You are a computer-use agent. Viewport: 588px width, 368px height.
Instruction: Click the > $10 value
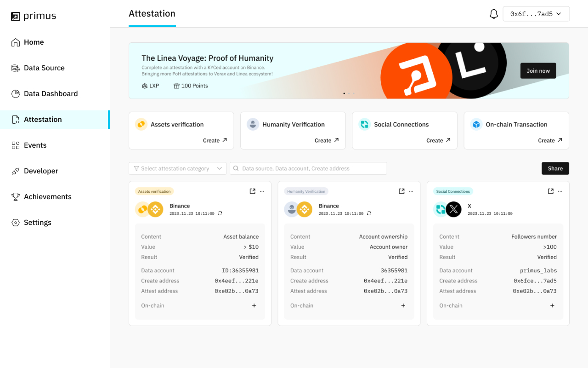pos(250,247)
